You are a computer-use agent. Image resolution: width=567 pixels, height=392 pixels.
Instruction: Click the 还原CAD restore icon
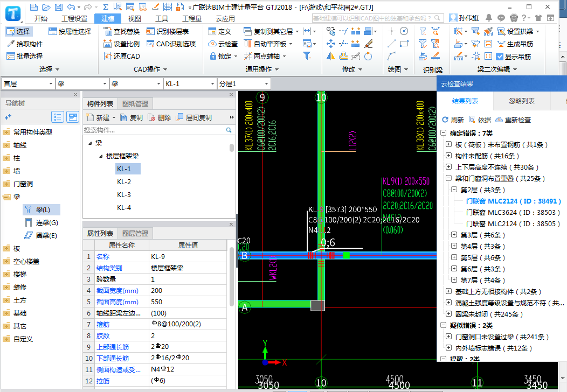point(107,56)
